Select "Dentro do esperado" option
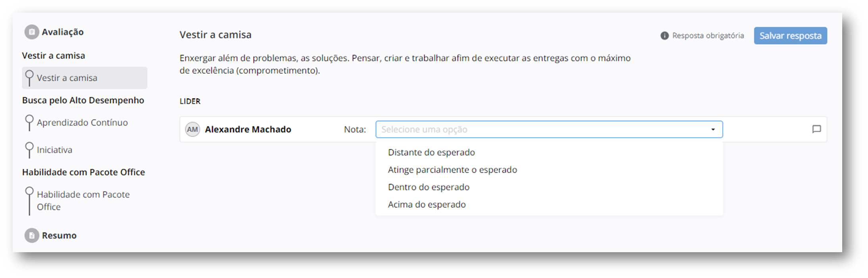The height and width of the screenshot is (278, 868). click(x=429, y=187)
